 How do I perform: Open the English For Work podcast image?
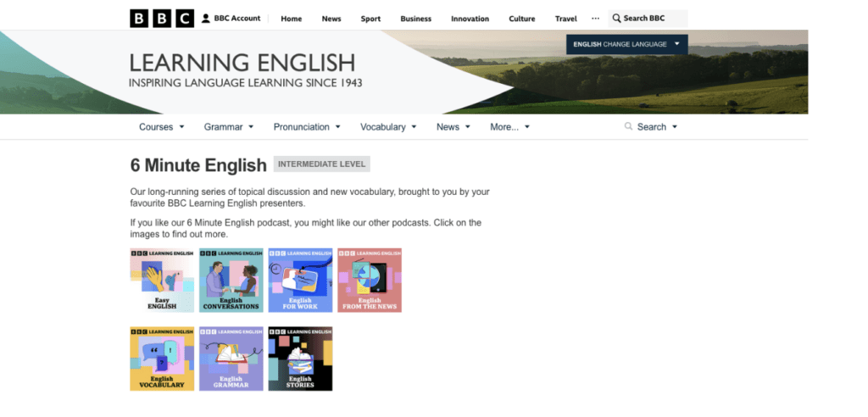tap(301, 281)
